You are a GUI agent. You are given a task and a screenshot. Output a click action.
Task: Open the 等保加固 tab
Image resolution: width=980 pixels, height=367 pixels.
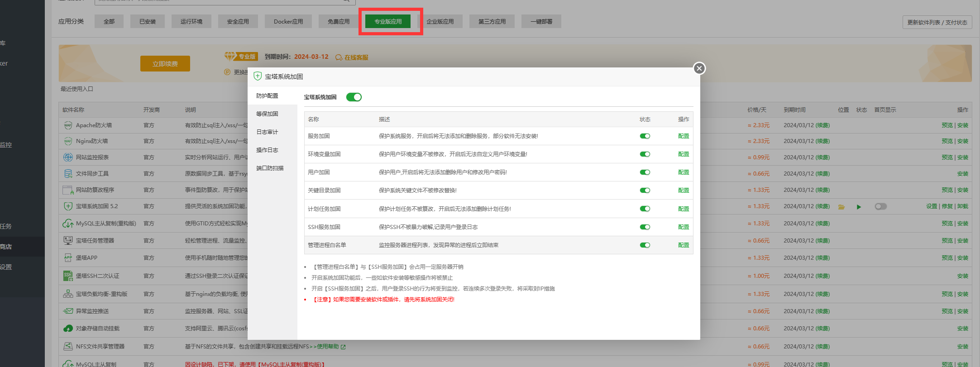(x=272, y=114)
